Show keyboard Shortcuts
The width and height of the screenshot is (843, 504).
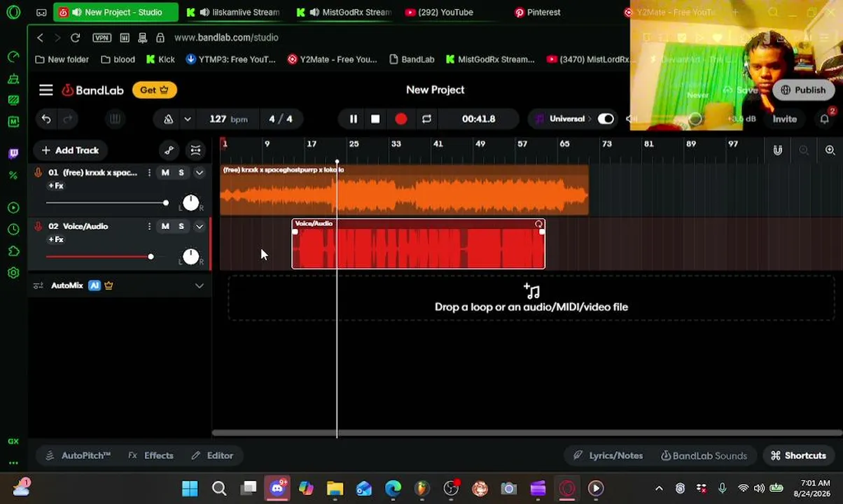[799, 456]
